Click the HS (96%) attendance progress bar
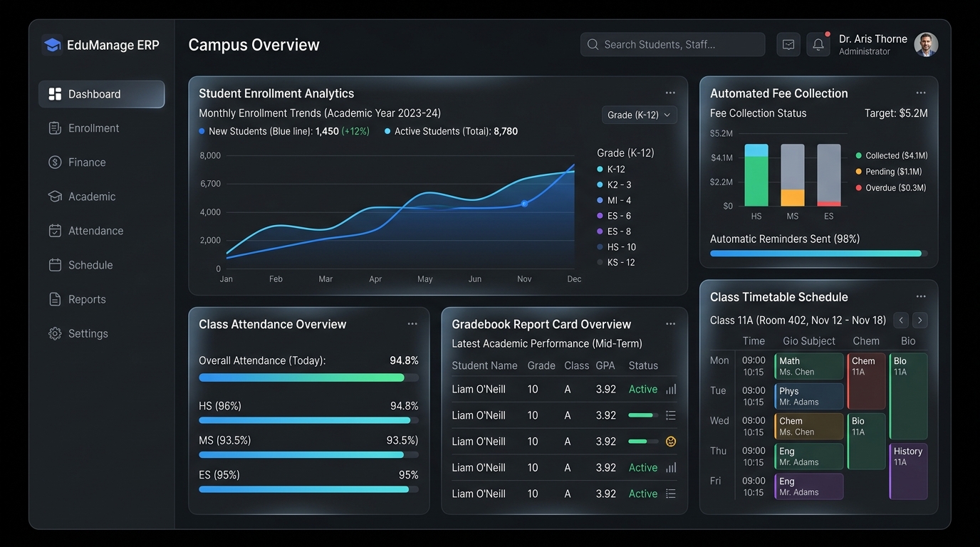 (308, 420)
